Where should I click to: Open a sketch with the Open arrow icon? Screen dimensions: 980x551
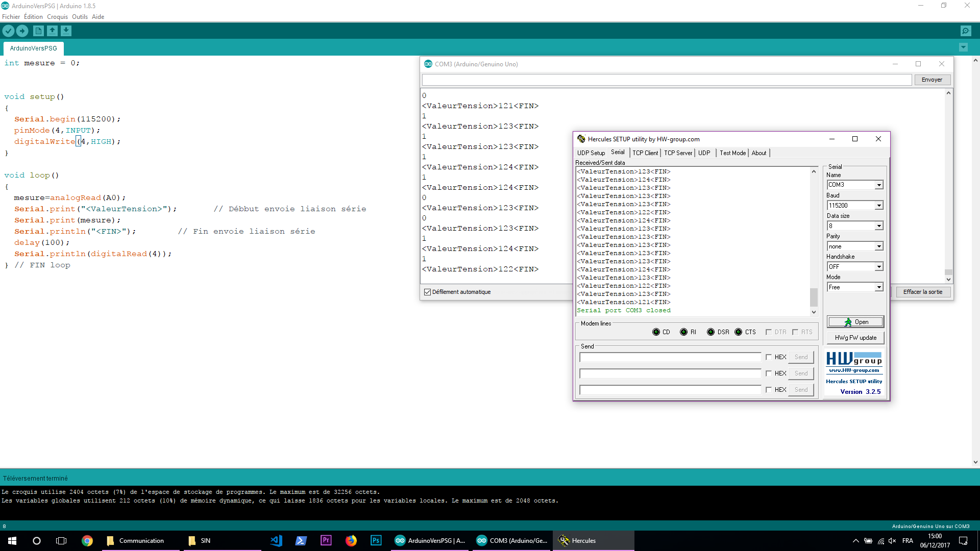pos(52,31)
